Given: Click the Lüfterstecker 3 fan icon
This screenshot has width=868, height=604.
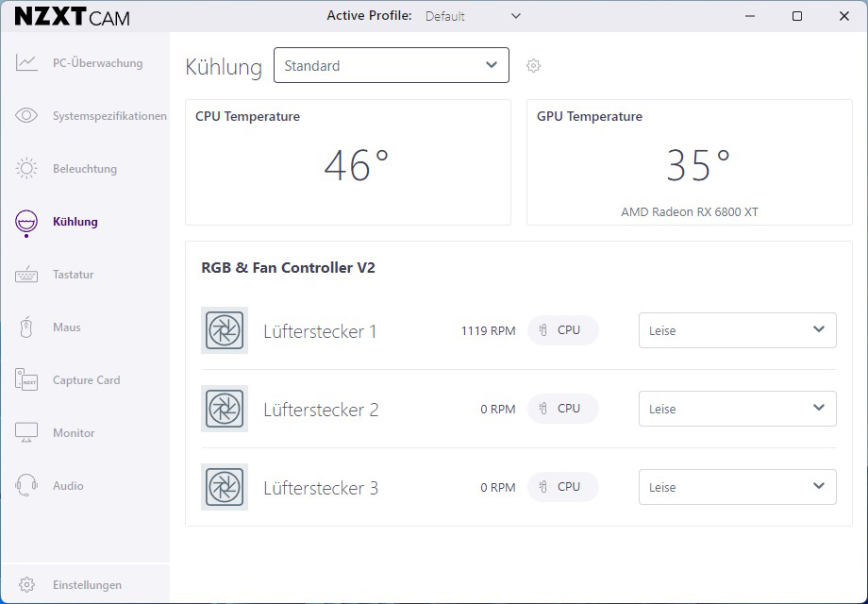Looking at the screenshot, I should [x=225, y=487].
